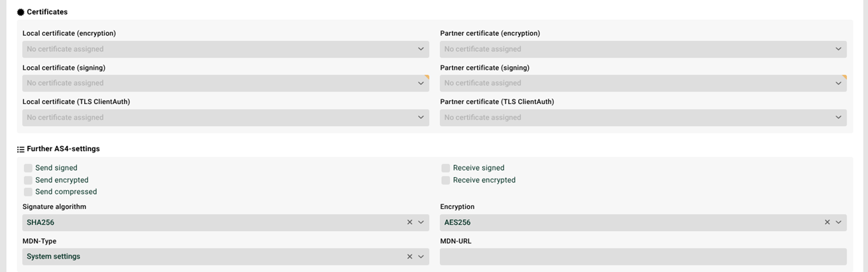Open Partner certificate (signing) dropdown

tap(643, 83)
